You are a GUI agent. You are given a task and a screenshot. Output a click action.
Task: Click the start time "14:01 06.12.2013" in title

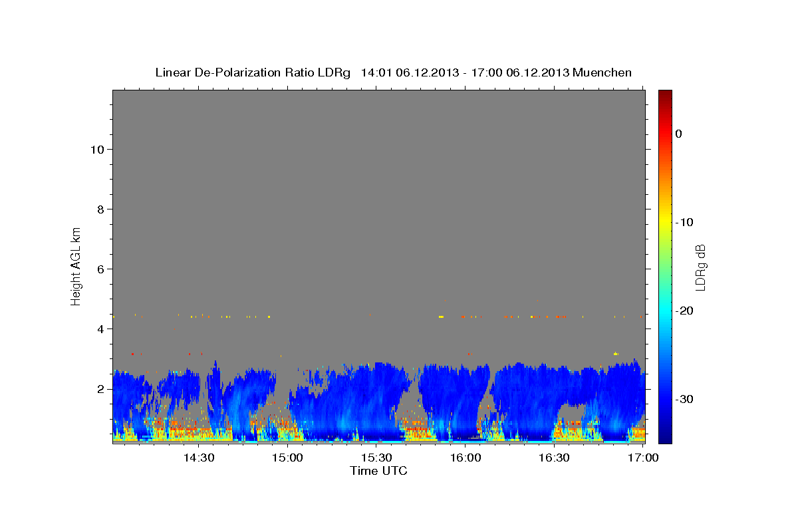pos(410,72)
